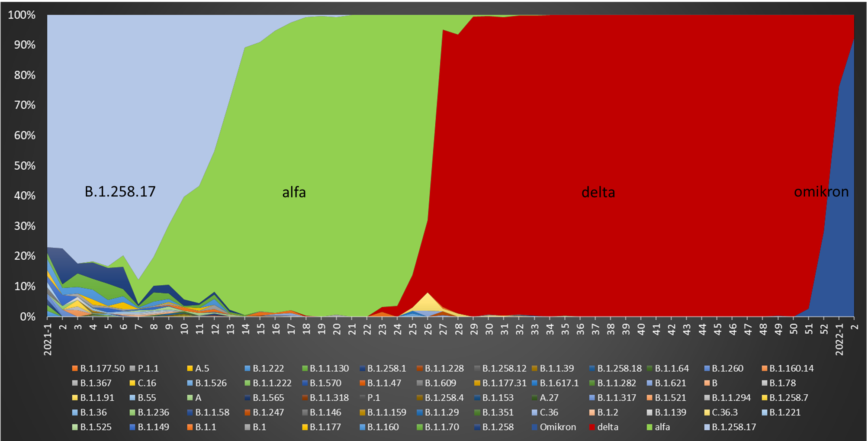This screenshot has height=441, width=868.
Task: Click the 'B.1.258.17' label inside the chart area
Action: pos(120,191)
